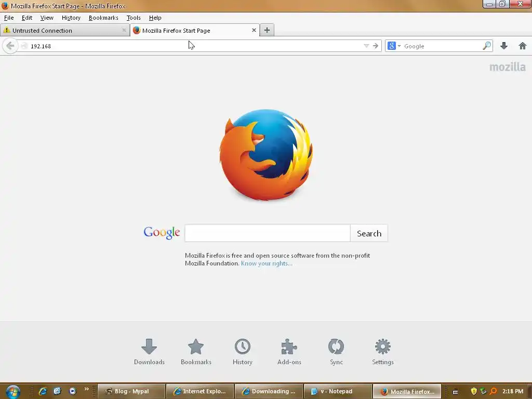The width and height of the screenshot is (532, 399).
Task: Click the orange magnifier tray icon
Action: tap(494, 391)
